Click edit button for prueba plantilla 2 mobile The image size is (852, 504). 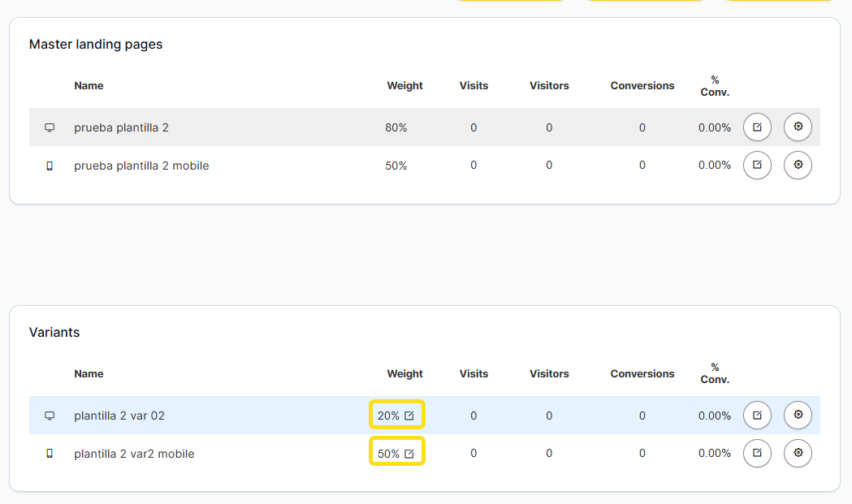click(x=757, y=165)
